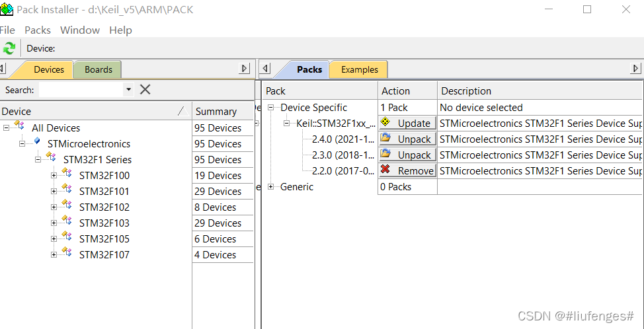The height and width of the screenshot is (329, 644).
Task: Click the Search input field
Action: pos(81,89)
